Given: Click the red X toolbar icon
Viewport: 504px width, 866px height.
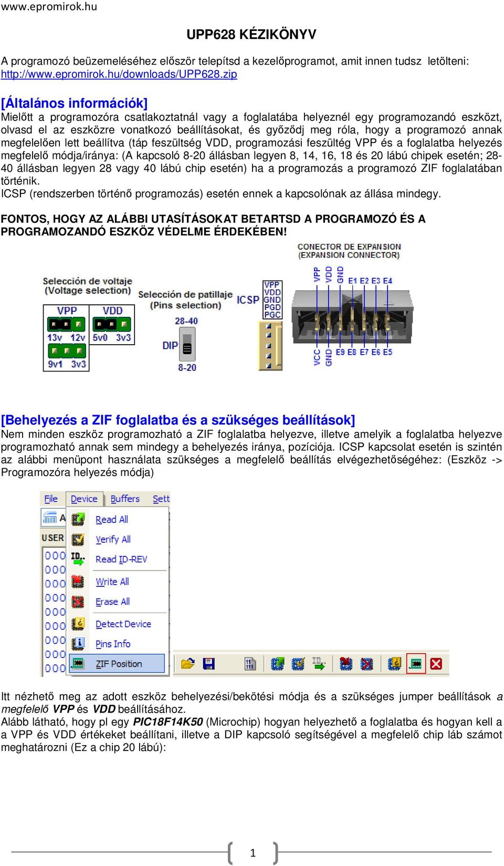Looking at the screenshot, I should (436, 664).
